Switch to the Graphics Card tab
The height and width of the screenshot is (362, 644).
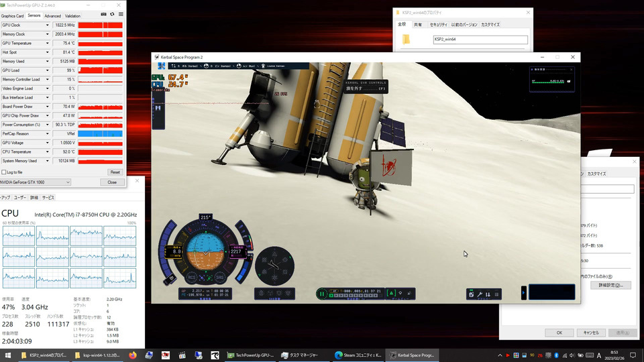12,16
